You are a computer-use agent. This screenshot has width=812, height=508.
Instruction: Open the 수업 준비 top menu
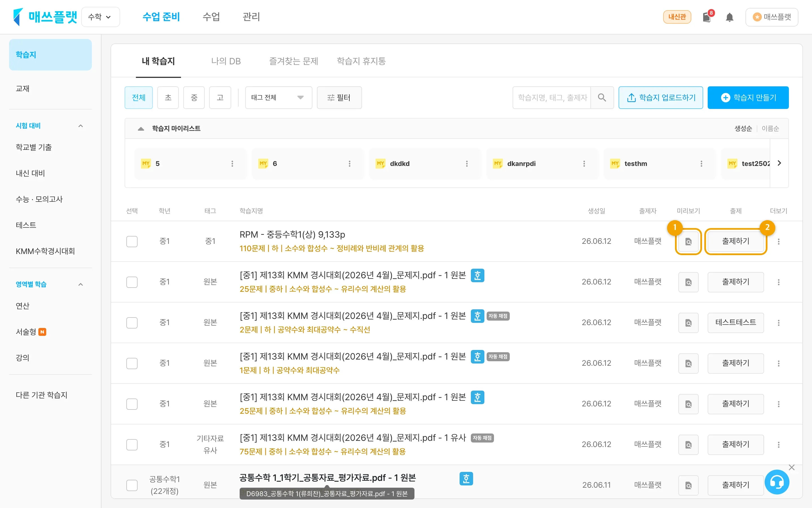161,17
